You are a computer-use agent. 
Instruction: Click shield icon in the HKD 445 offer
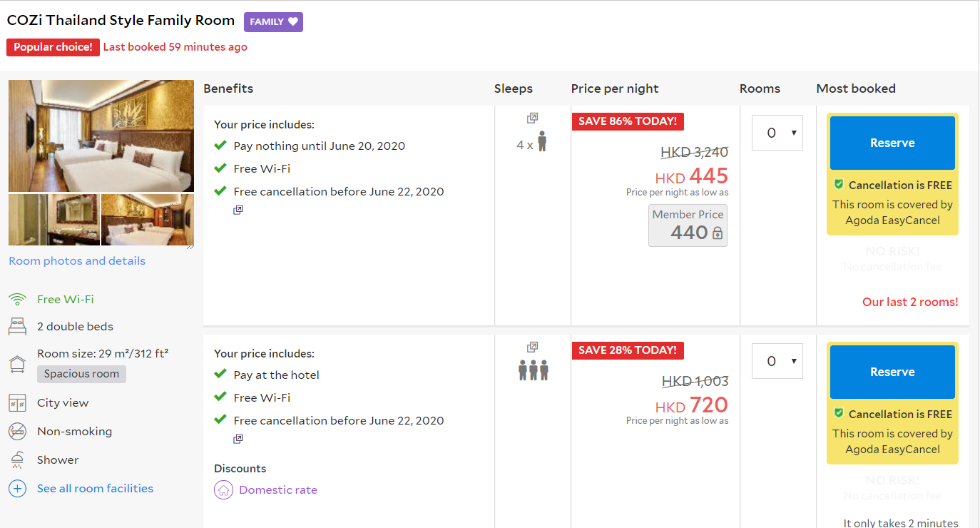coord(839,184)
